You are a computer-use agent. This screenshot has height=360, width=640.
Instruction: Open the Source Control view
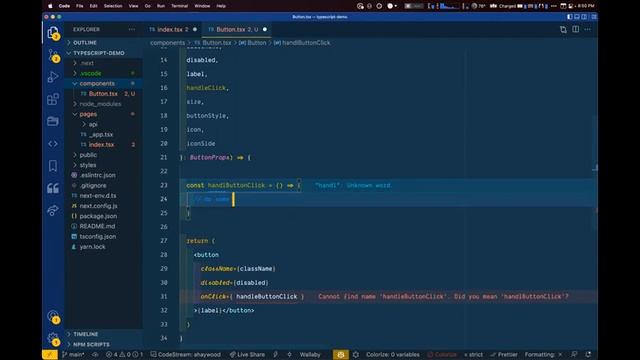click(53, 56)
